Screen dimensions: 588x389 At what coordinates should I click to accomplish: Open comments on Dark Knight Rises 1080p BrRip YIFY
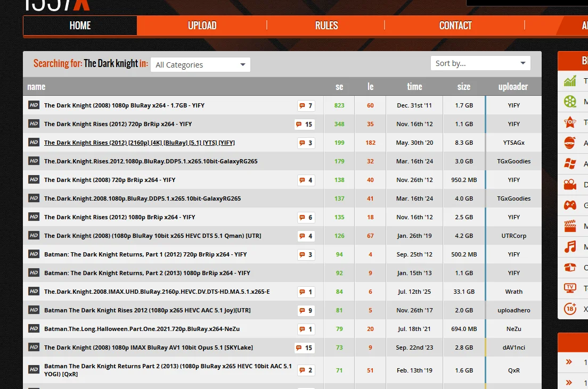coord(306,217)
